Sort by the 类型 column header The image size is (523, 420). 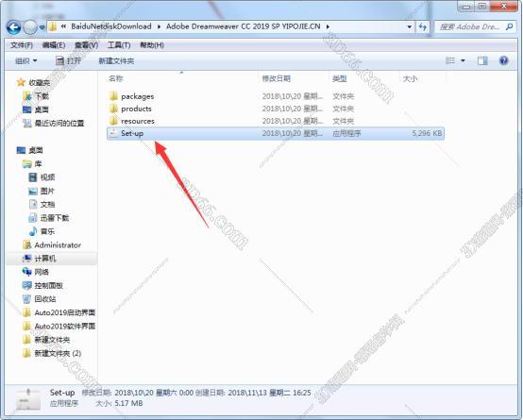(340, 78)
